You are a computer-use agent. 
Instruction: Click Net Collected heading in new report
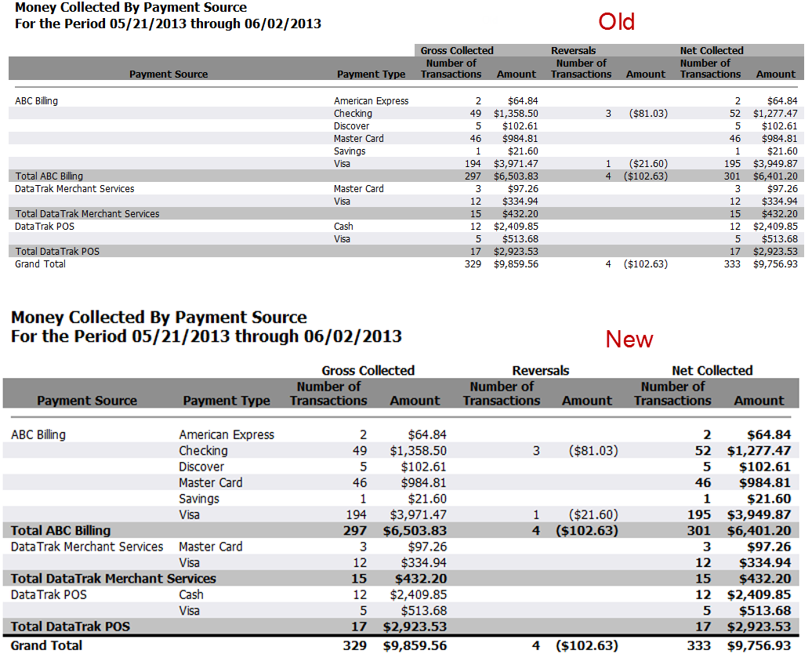pyautogui.click(x=712, y=370)
